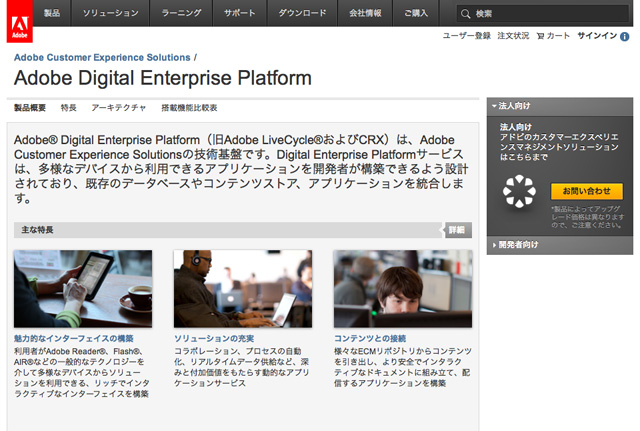
Task: Focus the 検索 search field
Action: 543,13
